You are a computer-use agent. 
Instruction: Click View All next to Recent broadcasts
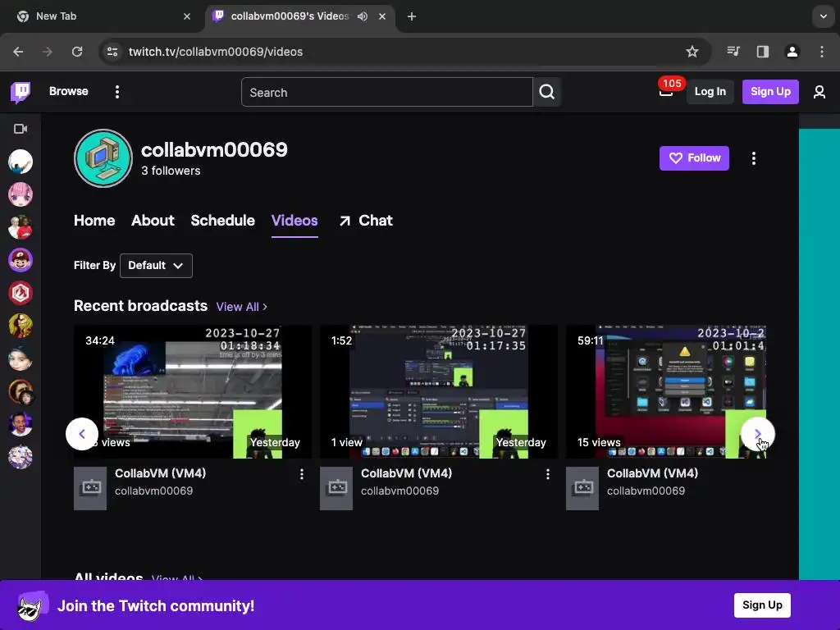(242, 307)
